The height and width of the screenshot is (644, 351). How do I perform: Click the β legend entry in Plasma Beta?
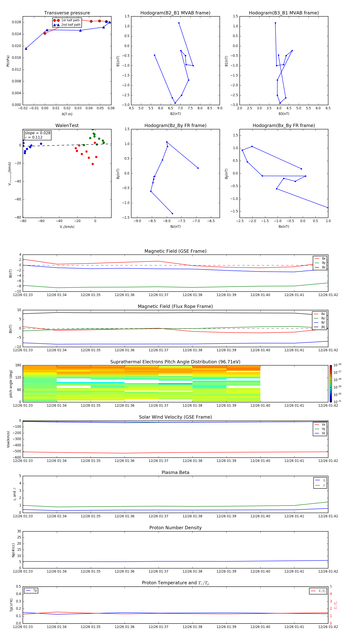pyautogui.click(x=320, y=485)
